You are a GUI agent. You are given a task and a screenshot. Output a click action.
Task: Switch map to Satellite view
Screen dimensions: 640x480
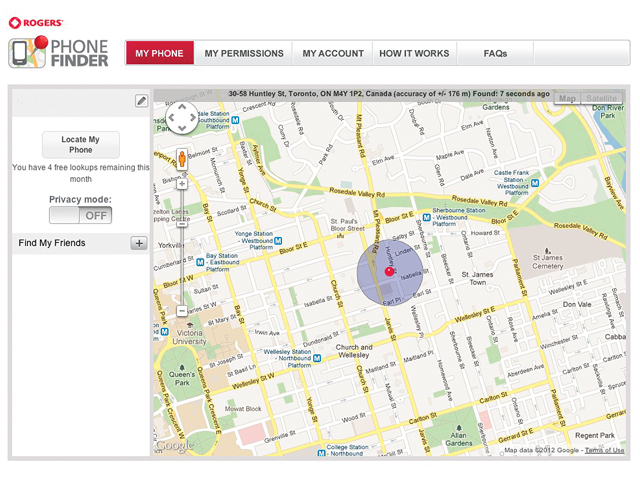click(x=601, y=99)
